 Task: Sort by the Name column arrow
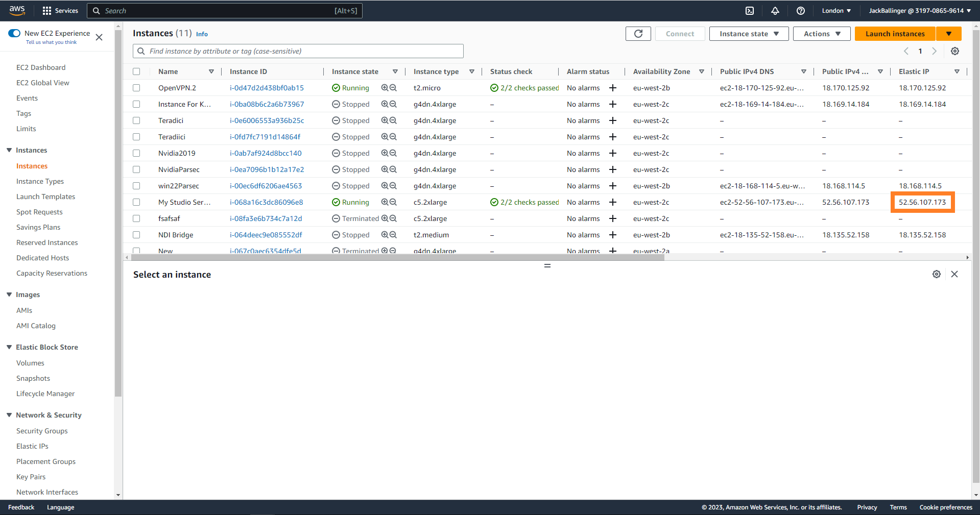click(x=211, y=71)
